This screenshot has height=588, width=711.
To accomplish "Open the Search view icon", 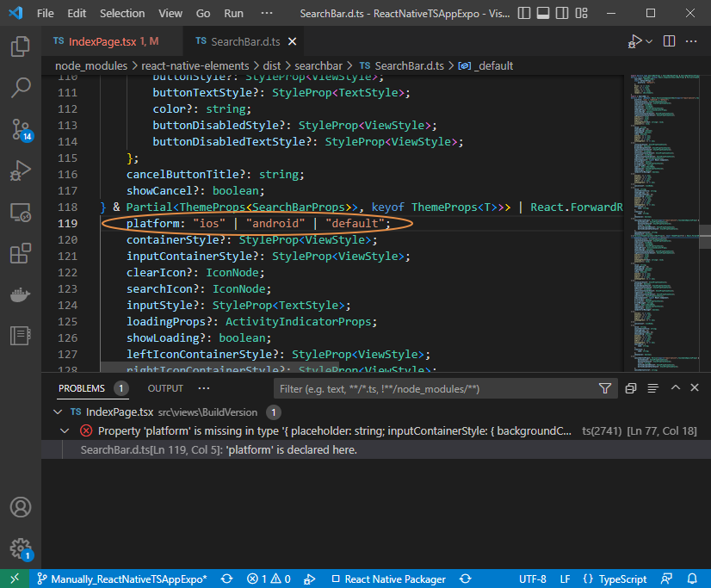I will (x=20, y=87).
